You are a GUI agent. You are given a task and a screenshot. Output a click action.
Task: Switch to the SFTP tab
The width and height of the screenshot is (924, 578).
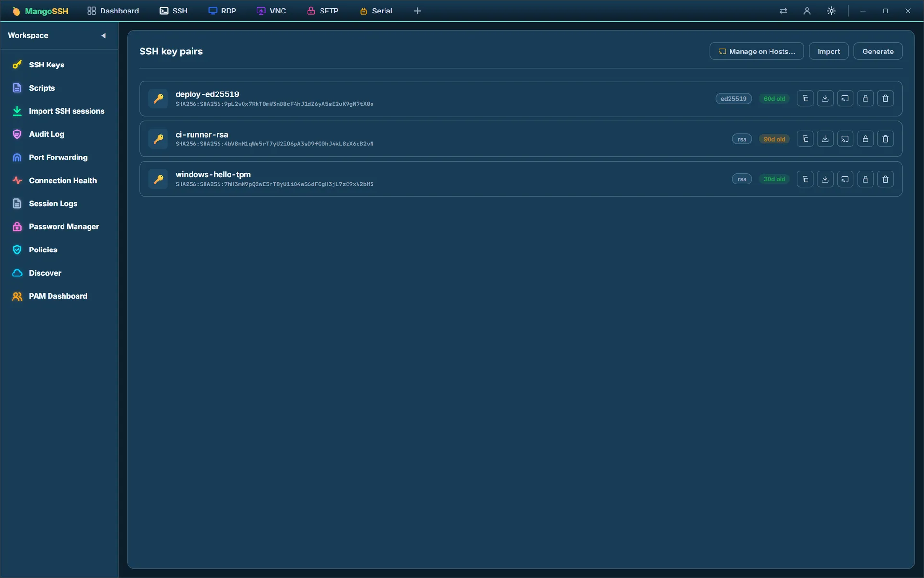click(x=323, y=11)
